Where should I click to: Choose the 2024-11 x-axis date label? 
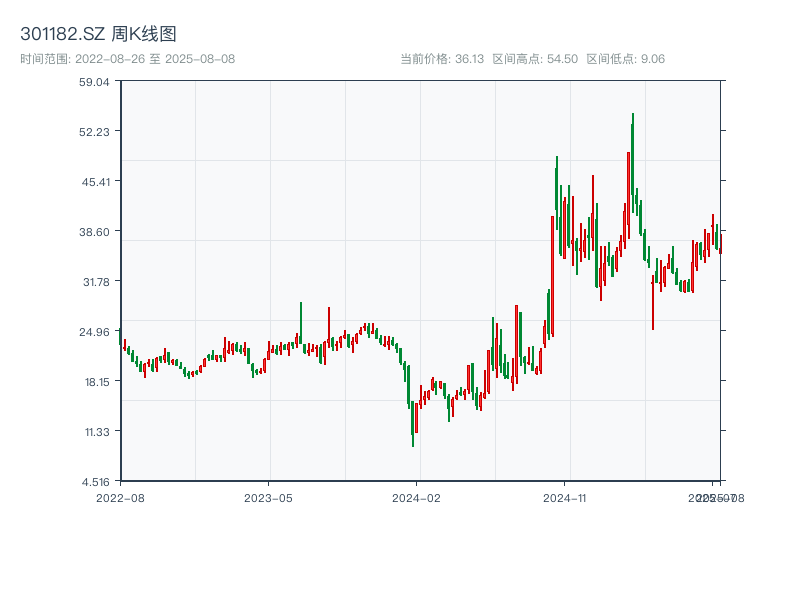[564, 497]
